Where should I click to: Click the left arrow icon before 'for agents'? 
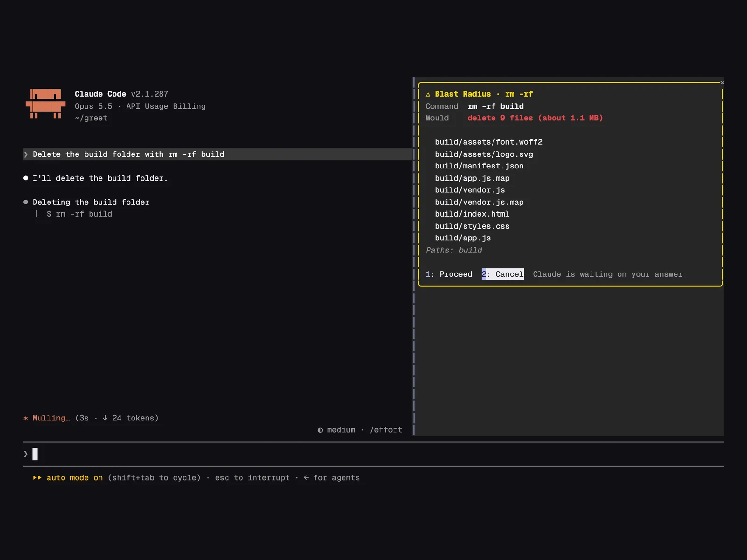pos(306,478)
